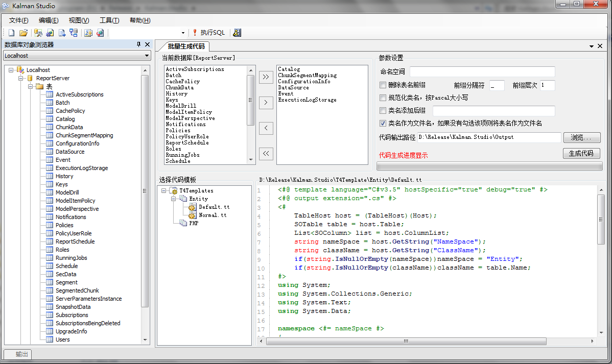612x364 pixels.
Task: Click the > move selected table button
Action: coord(266,103)
